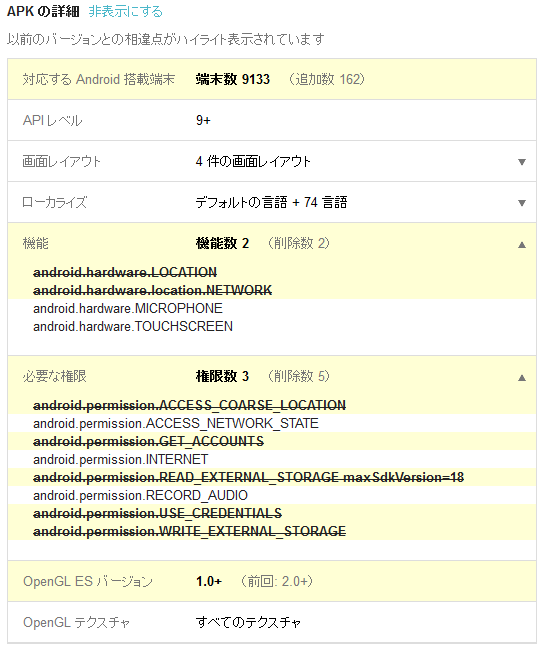Expand the ローカライズ languages arrow
This screenshot has width=545, height=647.
click(521, 203)
